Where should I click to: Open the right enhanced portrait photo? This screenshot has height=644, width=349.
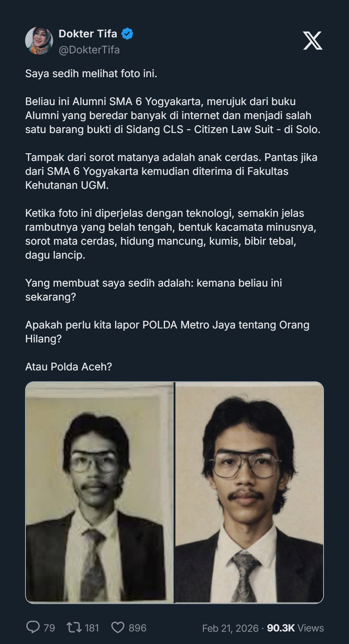coord(249,493)
